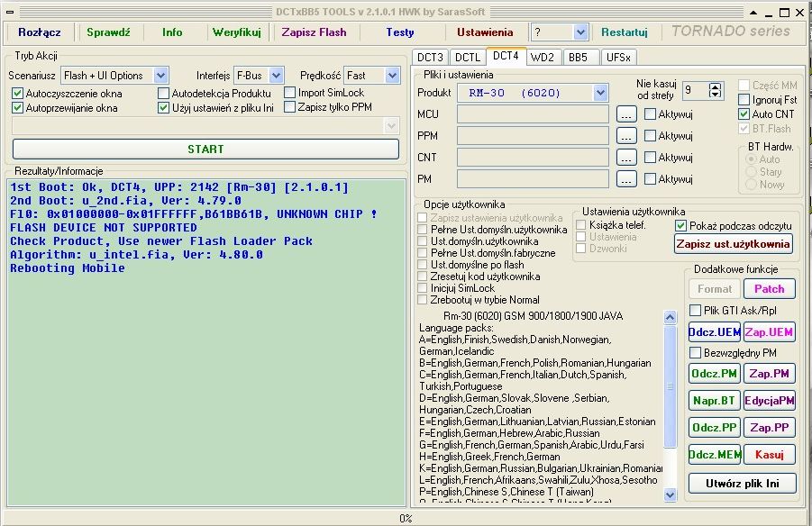The image size is (812, 526).
Task: Open the Info toolbar item
Action: [172, 32]
